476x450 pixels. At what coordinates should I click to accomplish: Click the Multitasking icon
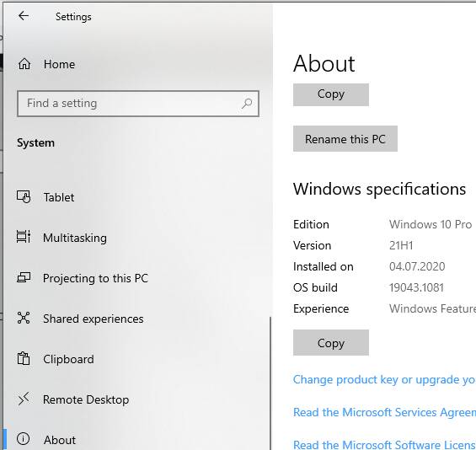pyautogui.click(x=24, y=237)
